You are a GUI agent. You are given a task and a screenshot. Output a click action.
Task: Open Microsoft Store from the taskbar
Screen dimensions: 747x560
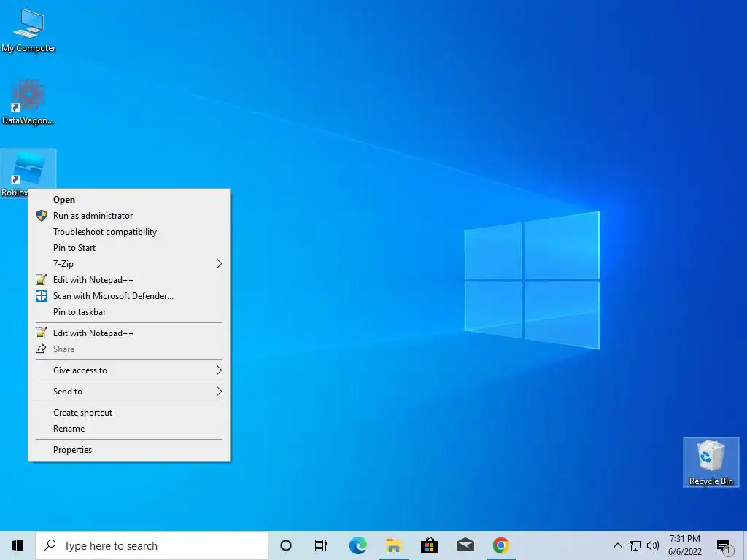point(429,545)
